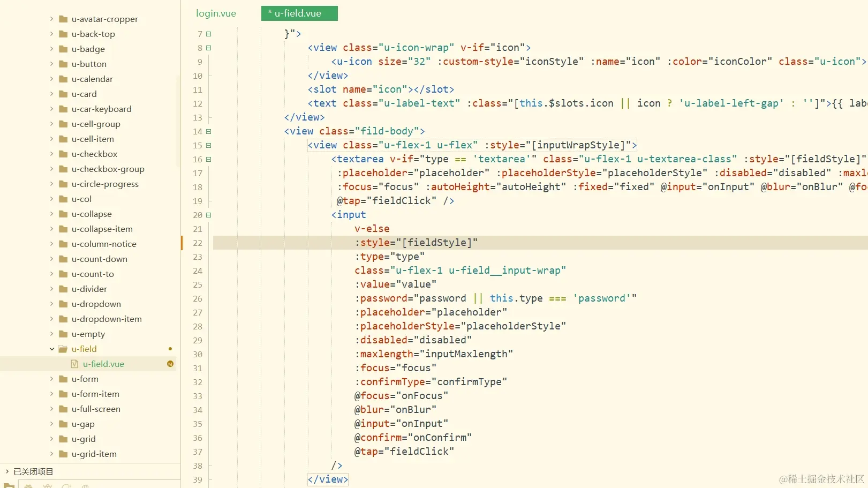Screen dimensions: 868x488
Task: Switch to the login.vue tab
Action: 216,13
